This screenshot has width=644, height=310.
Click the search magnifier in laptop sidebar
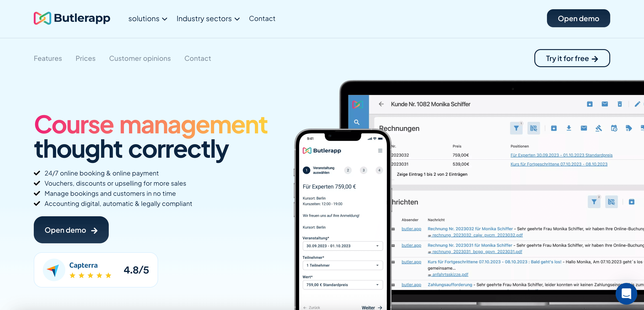click(x=357, y=122)
